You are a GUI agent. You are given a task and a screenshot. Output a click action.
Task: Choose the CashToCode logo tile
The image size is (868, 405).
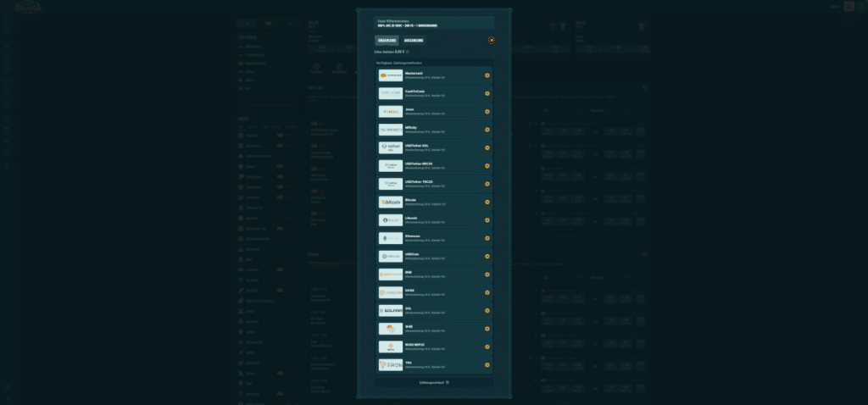[390, 93]
